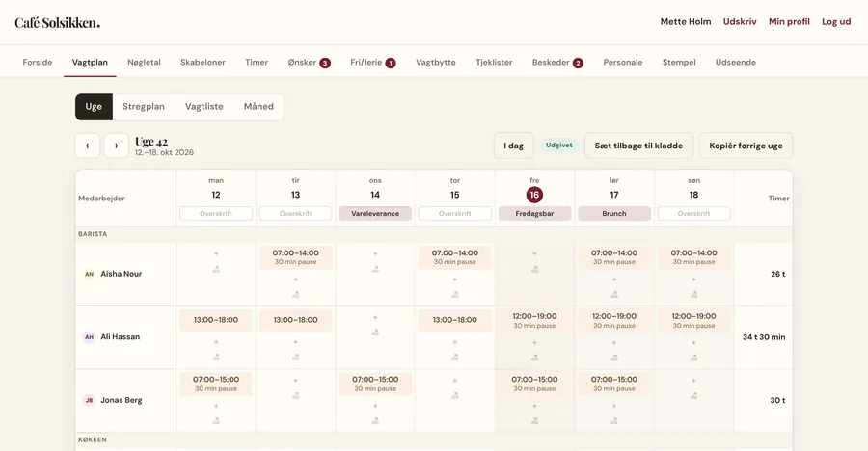Template icon below Ali Hassan's Tuesday shift
868x451 pixels.
[x=296, y=358]
